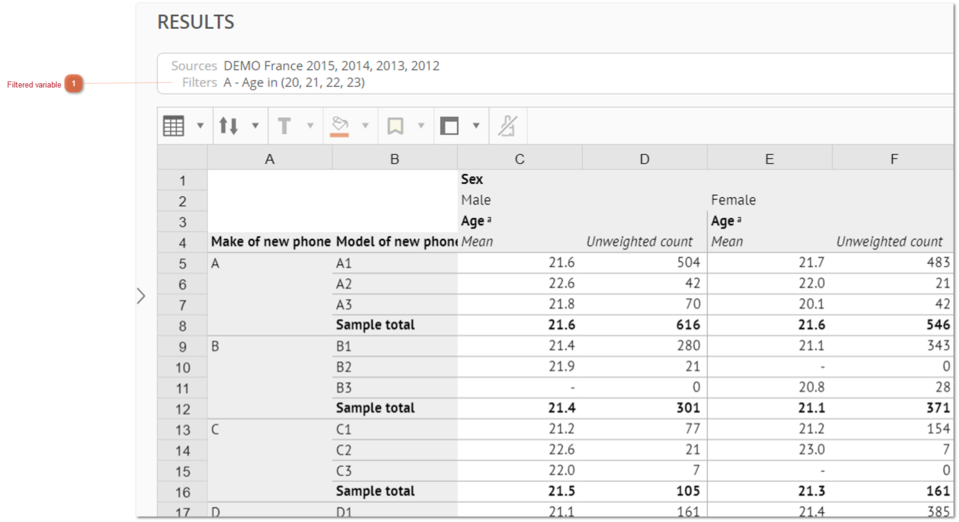Select the fill color bucket icon
The image size is (959, 522).
click(x=339, y=126)
